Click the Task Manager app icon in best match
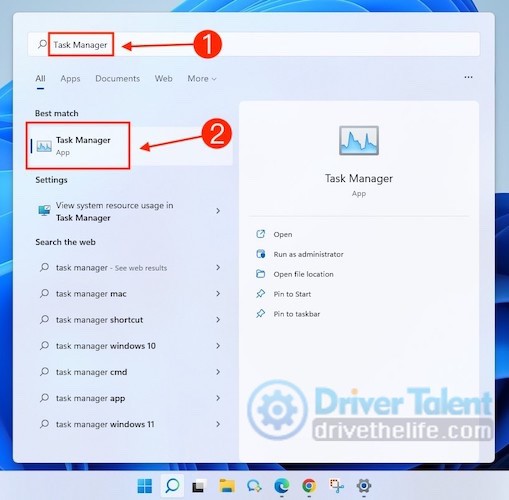The height and width of the screenshot is (500, 509). (x=44, y=146)
